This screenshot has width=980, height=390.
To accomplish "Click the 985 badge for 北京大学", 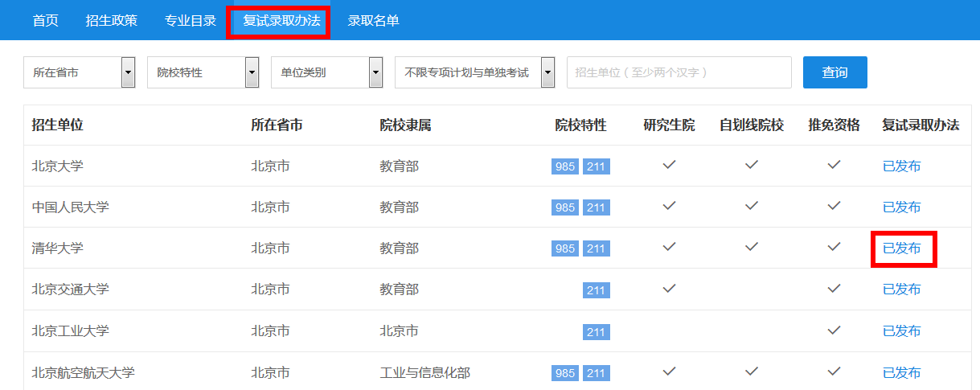I will [x=565, y=166].
